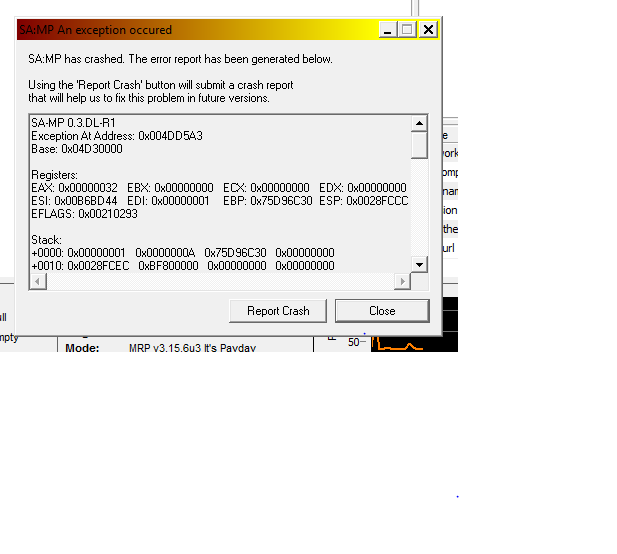This screenshot has width=617, height=554.
Task: Click vertical scrollbar up arrow in report
Action: coord(419,123)
